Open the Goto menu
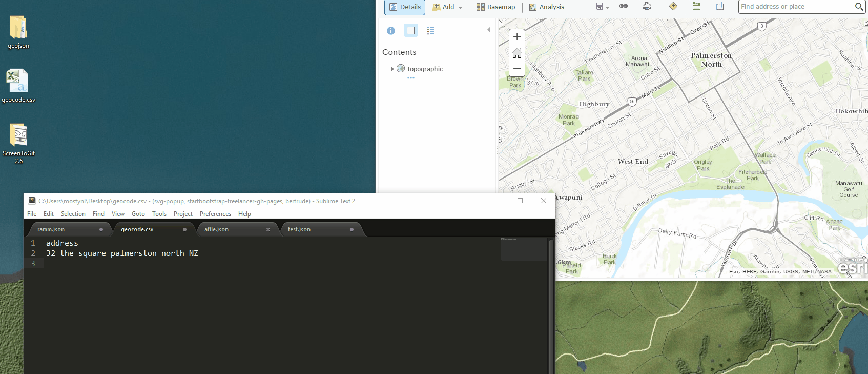Viewport: 868px width, 374px height. pyautogui.click(x=138, y=214)
